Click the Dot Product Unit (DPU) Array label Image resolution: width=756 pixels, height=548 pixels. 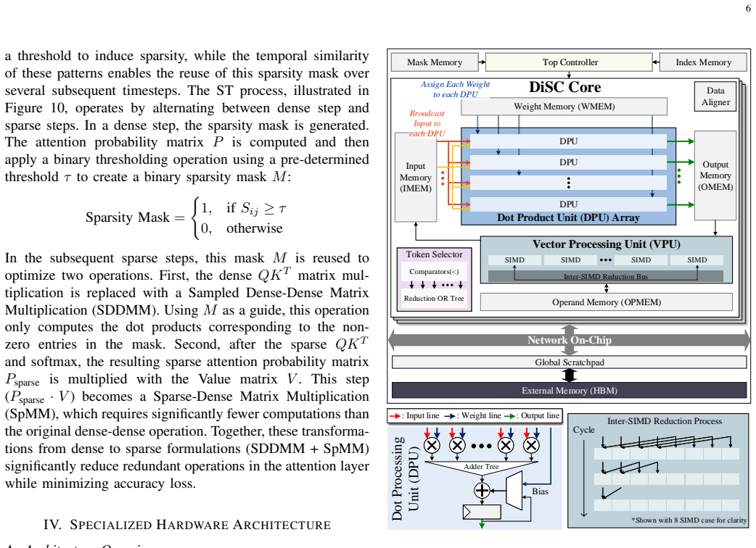pyautogui.click(x=568, y=217)
